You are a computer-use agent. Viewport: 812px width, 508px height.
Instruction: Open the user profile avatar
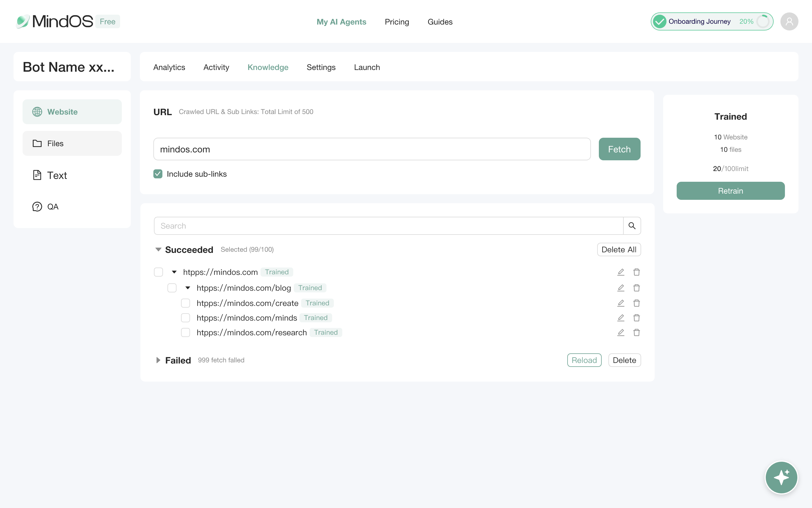point(789,21)
